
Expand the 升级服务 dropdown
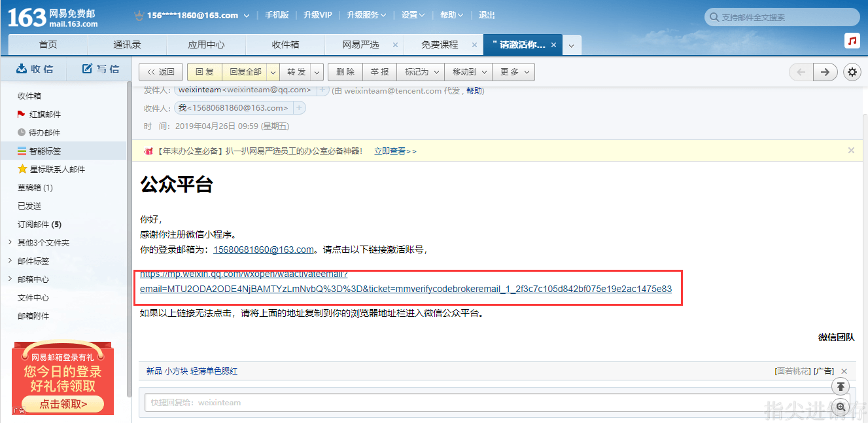(x=383, y=16)
